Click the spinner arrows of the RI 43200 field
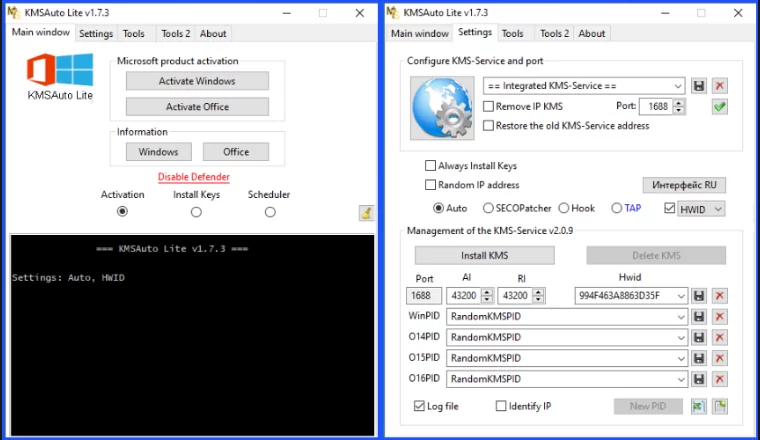760x440 pixels. pyautogui.click(x=538, y=296)
